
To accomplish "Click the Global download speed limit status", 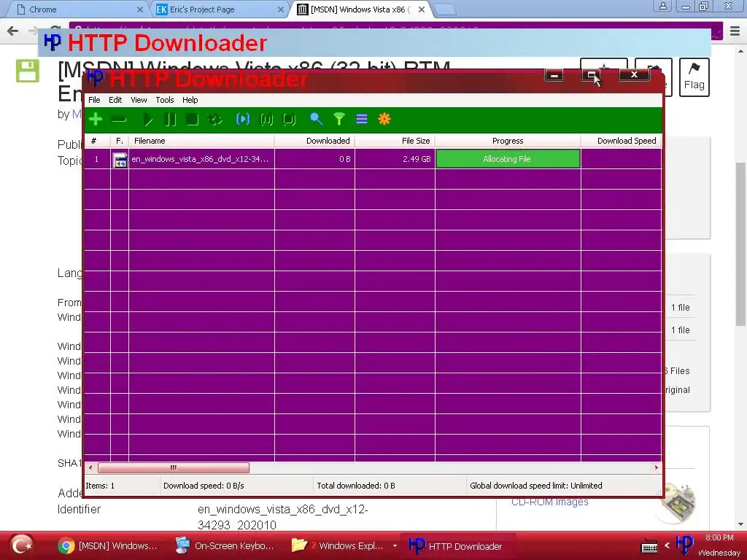I will [x=536, y=486].
